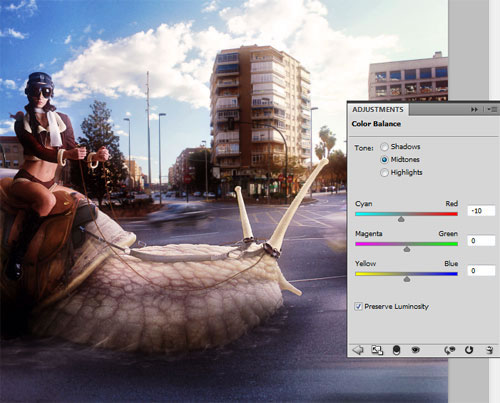The width and height of the screenshot is (500, 403).
Task: Select the Shadows tone option
Action: click(x=384, y=147)
